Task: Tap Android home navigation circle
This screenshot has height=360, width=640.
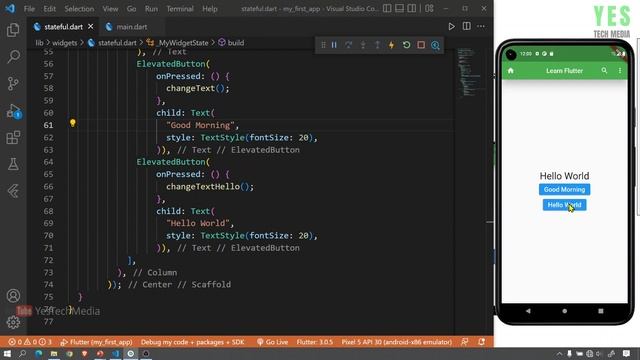Action: tap(564, 311)
